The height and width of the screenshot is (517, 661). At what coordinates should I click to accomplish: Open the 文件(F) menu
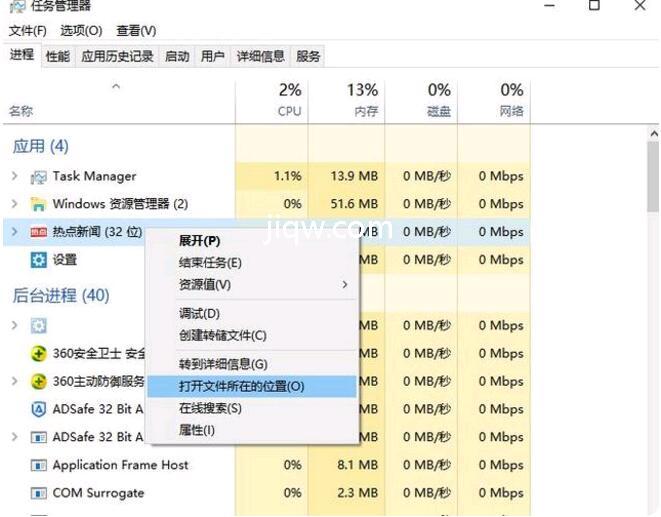(x=28, y=31)
